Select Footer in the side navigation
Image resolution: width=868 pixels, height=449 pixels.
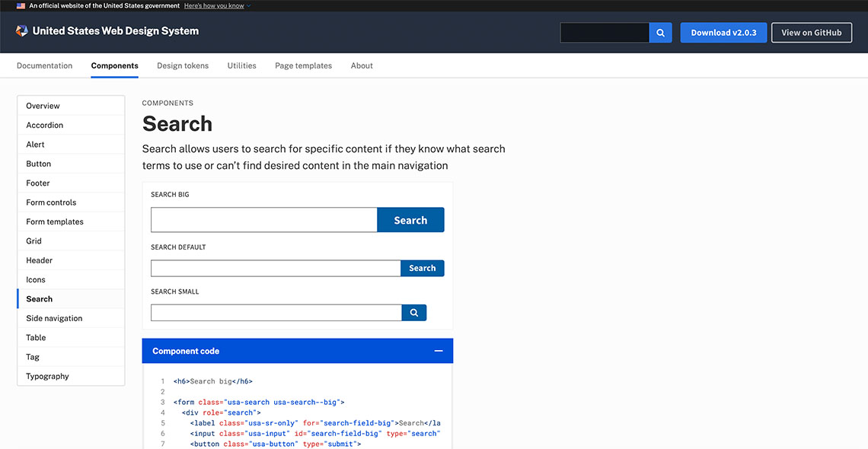click(71, 183)
